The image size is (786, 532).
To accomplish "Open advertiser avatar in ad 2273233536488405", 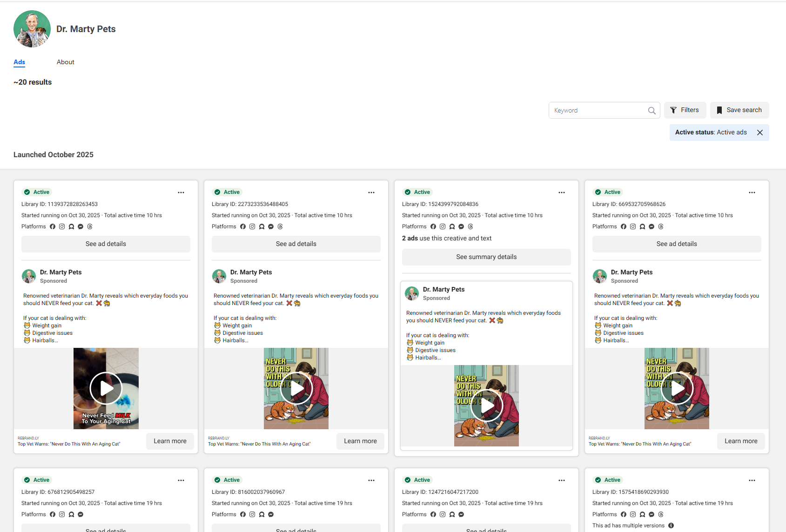I will (x=219, y=276).
